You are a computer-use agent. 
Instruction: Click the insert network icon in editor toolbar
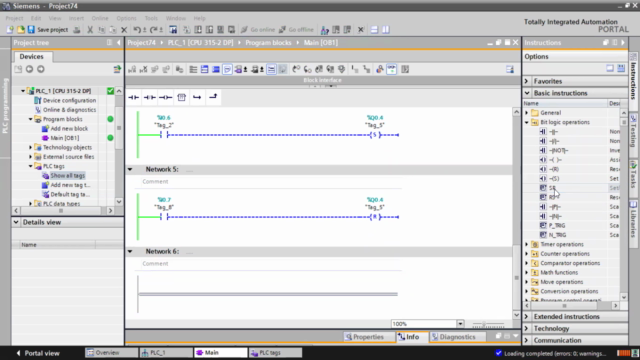132,69
